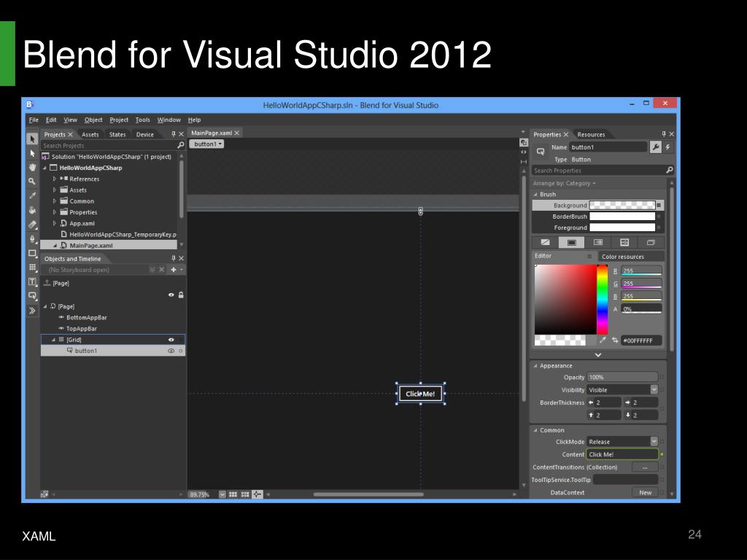
Task: Toggle visibility of button1 element
Action: 171,351
